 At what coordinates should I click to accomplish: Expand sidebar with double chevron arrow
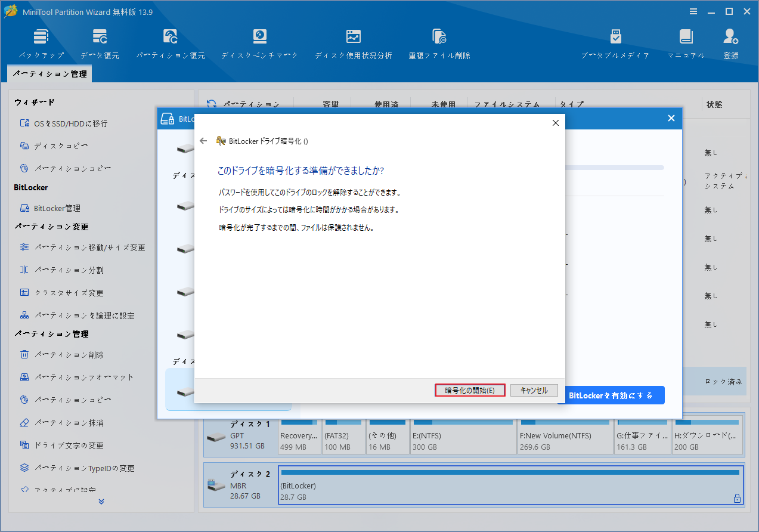(x=101, y=502)
